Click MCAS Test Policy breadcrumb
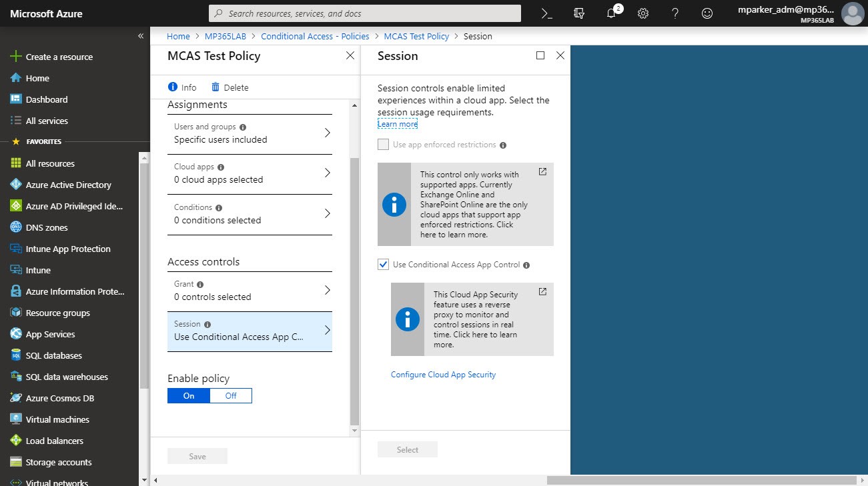Image resolution: width=868 pixels, height=486 pixels. 416,36
